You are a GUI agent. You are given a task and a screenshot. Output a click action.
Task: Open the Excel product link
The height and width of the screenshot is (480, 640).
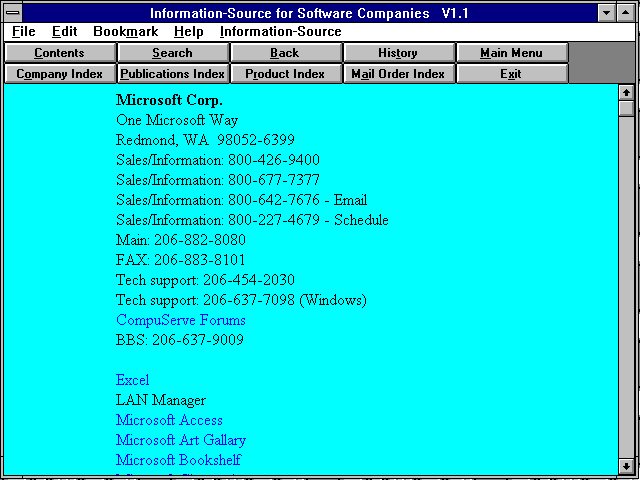[x=132, y=380]
